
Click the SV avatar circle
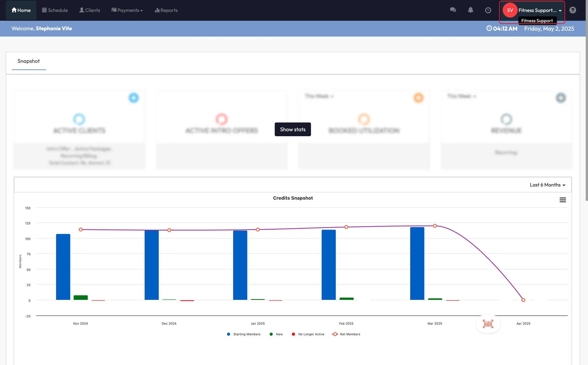[x=510, y=10]
